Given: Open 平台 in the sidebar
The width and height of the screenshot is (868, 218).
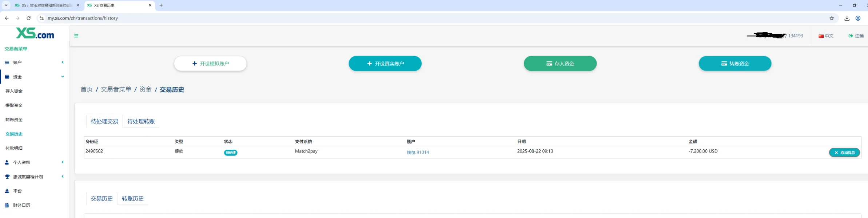Looking at the screenshot, I should click(17, 191).
